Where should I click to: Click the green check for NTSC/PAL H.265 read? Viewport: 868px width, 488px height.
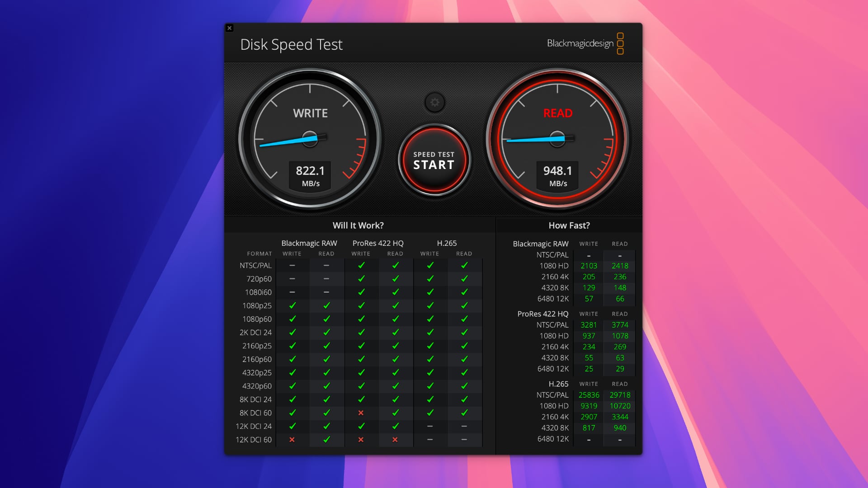pos(464,266)
